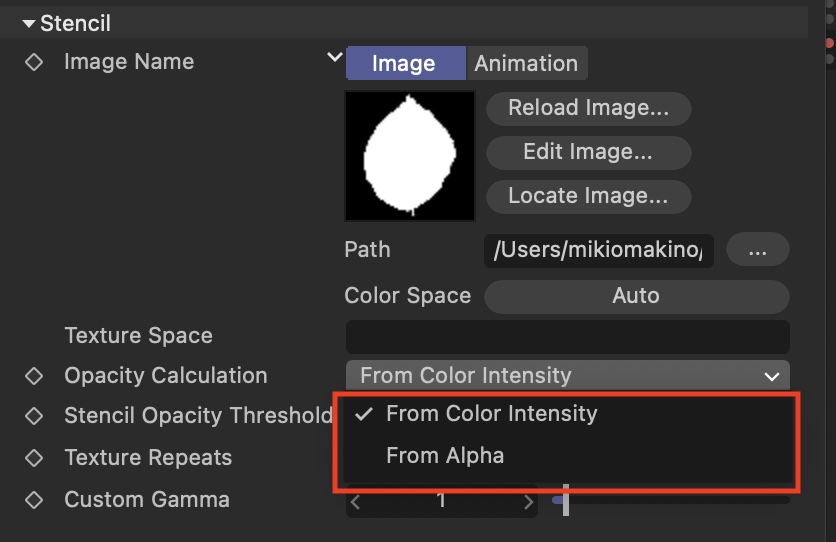Click the Custom Gamma keyframe diamond
This screenshot has width=836, height=542.
[34, 500]
